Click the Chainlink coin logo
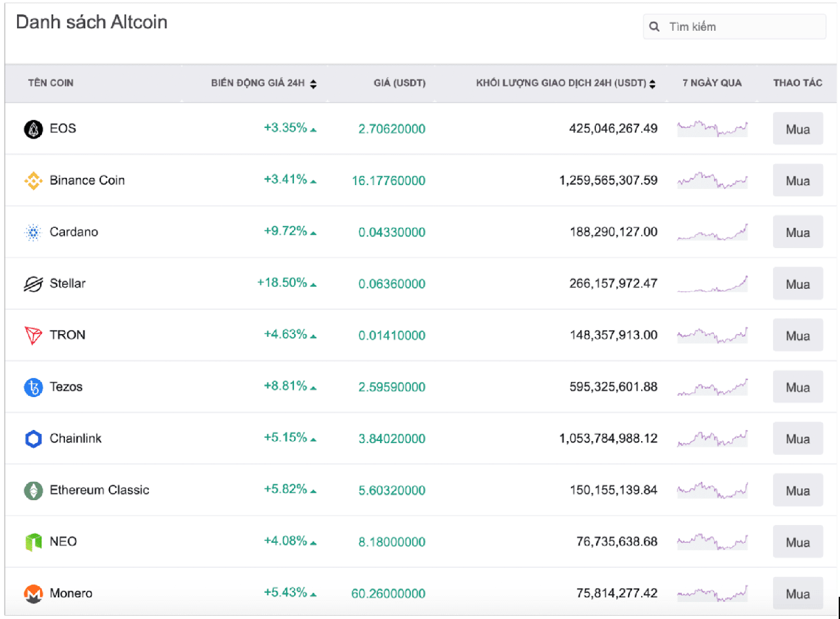The image size is (840, 619). tap(33, 439)
